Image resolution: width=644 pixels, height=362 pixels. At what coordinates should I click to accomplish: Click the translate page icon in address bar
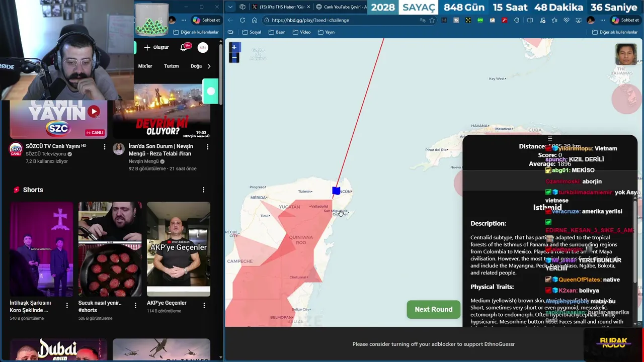coord(423,20)
